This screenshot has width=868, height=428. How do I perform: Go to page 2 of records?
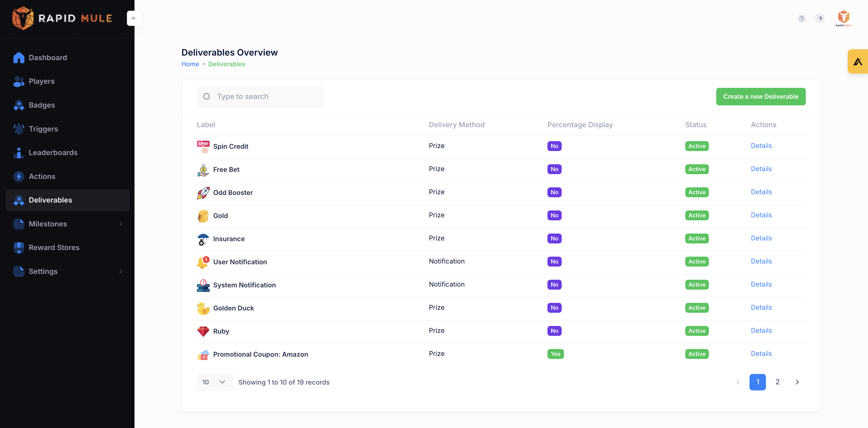777,382
